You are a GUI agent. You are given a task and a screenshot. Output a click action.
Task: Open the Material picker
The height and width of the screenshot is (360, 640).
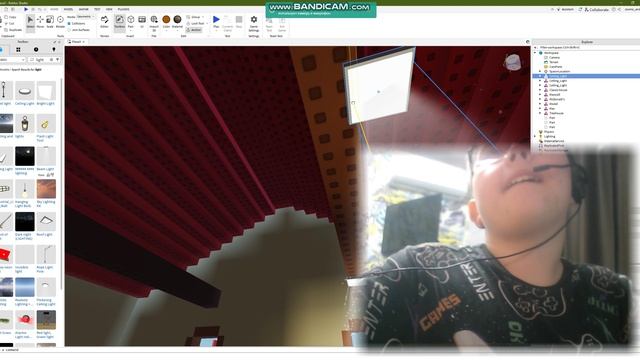tap(177, 22)
